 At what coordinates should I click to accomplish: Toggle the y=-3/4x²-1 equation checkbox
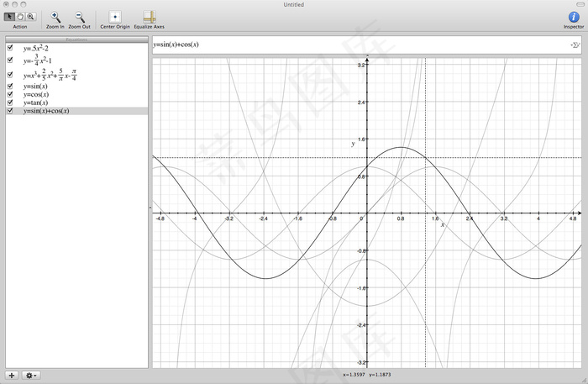coord(10,60)
